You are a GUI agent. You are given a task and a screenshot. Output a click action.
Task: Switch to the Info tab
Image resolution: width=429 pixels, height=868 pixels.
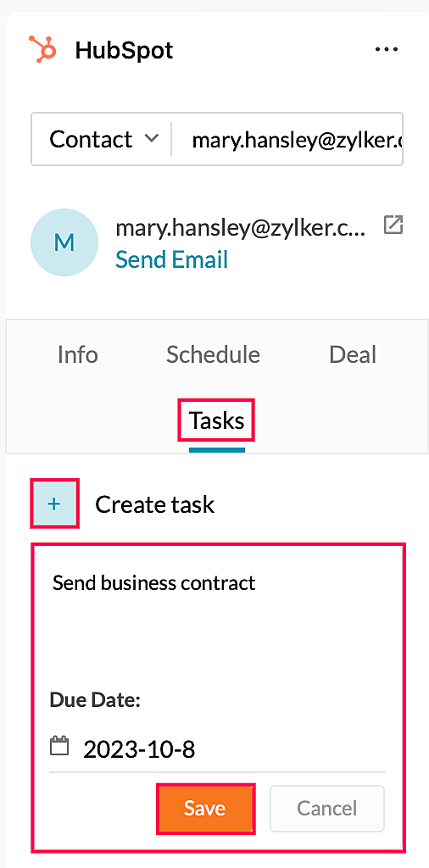point(77,354)
